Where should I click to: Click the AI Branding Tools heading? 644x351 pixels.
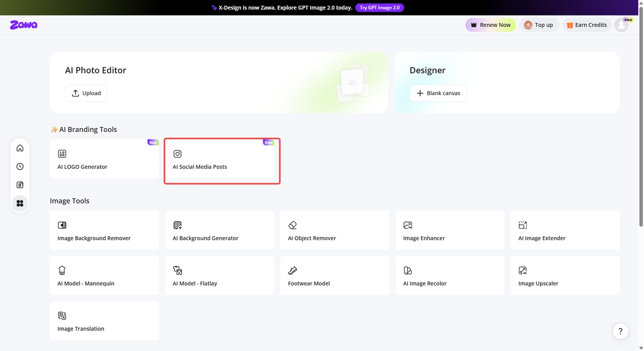click(x=88, y=129)
